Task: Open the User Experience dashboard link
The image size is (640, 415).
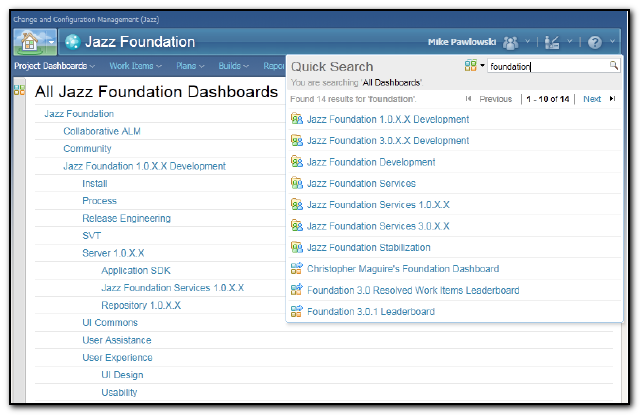Action: point(118,358)
